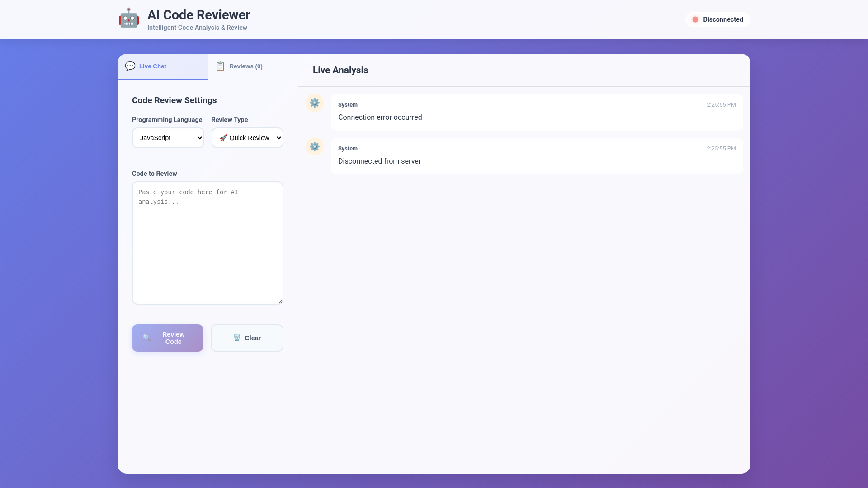Expand the Review Type dropdown
This screenshot has width=868, height=488.
tap(246, 138)
